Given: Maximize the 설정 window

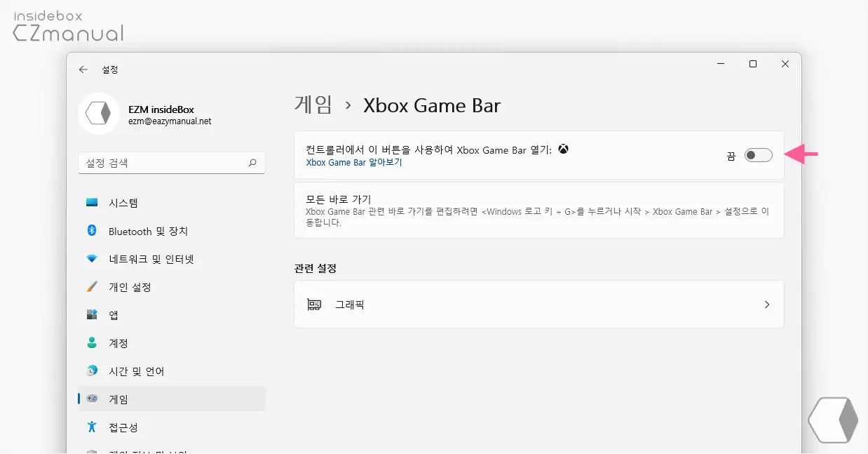Looking at the screenshot, I should click(753, 64).
